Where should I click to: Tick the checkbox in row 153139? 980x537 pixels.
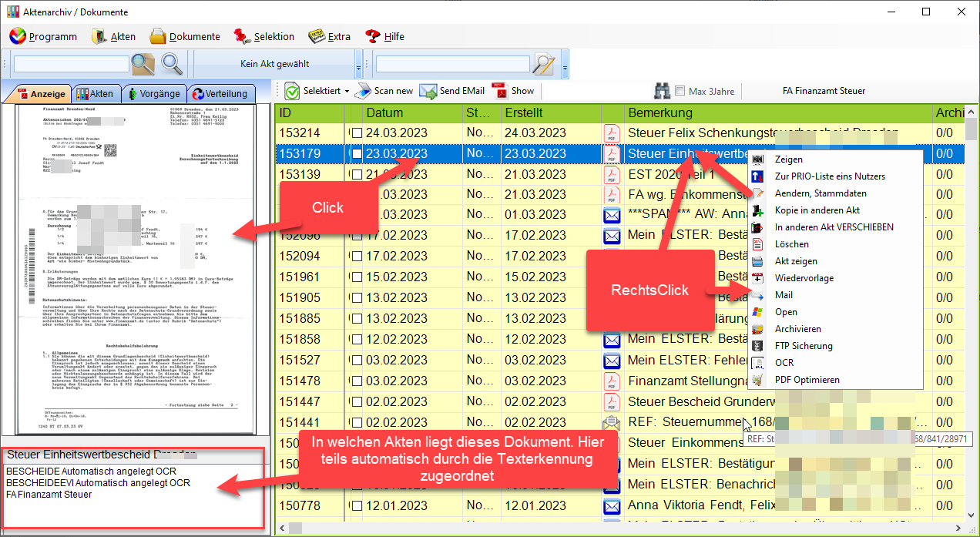(357, 174)
